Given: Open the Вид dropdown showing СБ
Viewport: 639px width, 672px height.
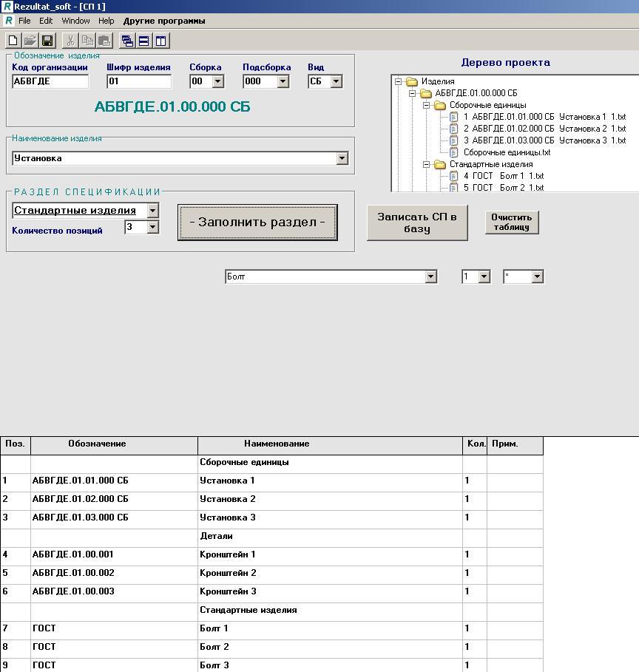Looking at the screenshot, I should 337,81.
